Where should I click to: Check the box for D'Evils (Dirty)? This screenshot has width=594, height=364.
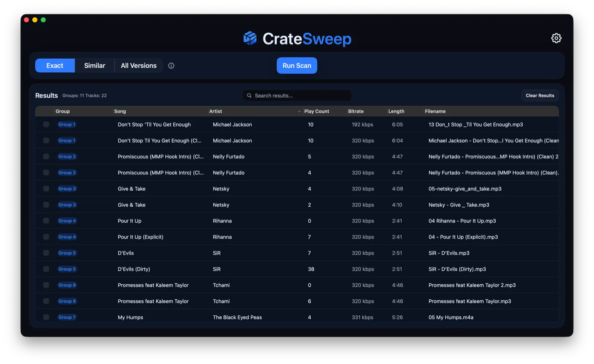pyautogui.click(x=46, y=269)
